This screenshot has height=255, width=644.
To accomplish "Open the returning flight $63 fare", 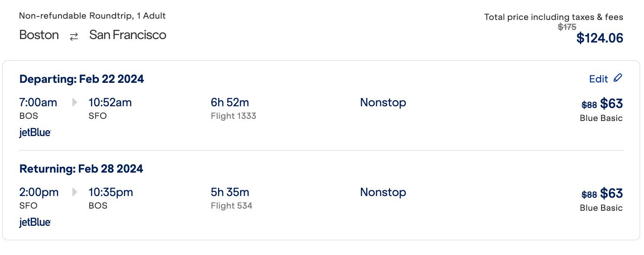I will [613, 193].
